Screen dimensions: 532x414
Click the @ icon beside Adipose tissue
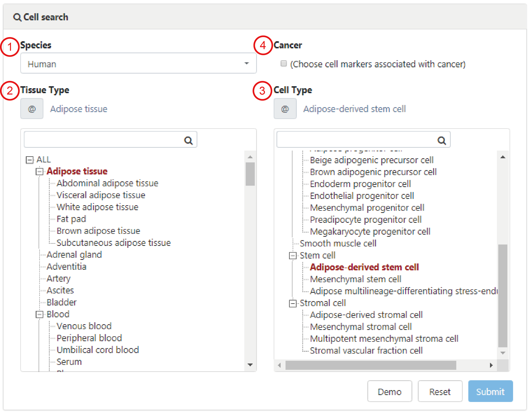[32, 109]
